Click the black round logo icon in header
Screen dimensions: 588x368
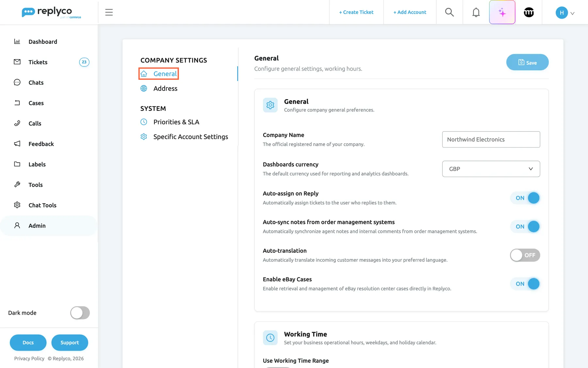[529, 12]
